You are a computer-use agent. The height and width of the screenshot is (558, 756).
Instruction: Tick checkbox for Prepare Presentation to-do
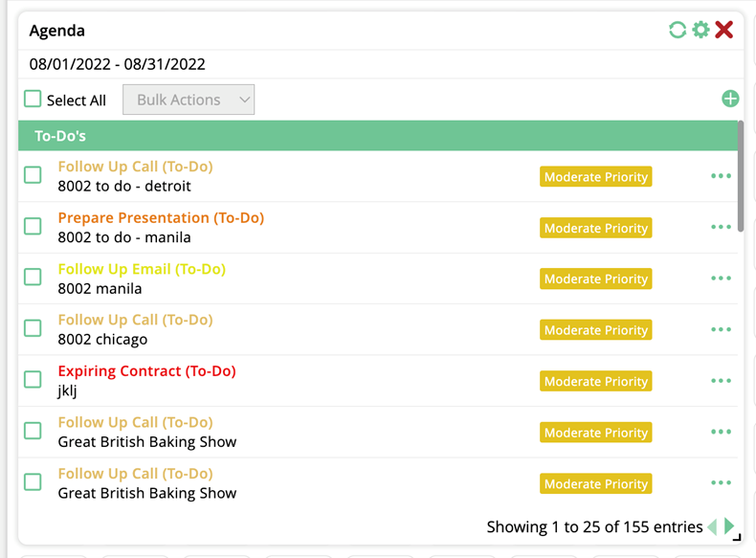(33, 227)
